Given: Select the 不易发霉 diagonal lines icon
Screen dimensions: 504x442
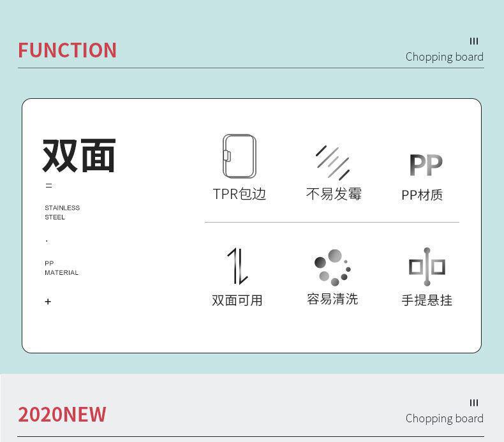Looking at the screenshot, I should point(333,163).
